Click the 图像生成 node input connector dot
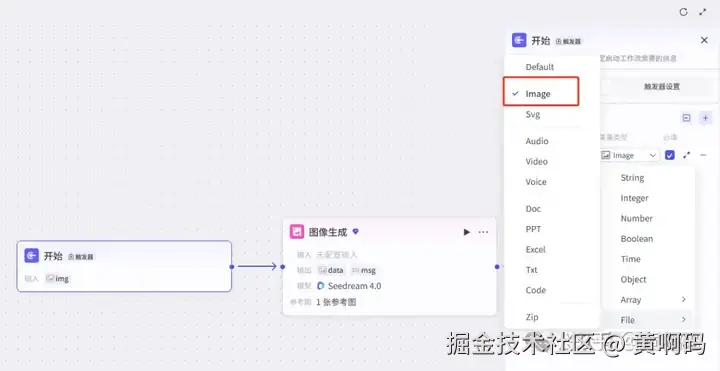Screen dimensions: 720x371 coord(282,266)
